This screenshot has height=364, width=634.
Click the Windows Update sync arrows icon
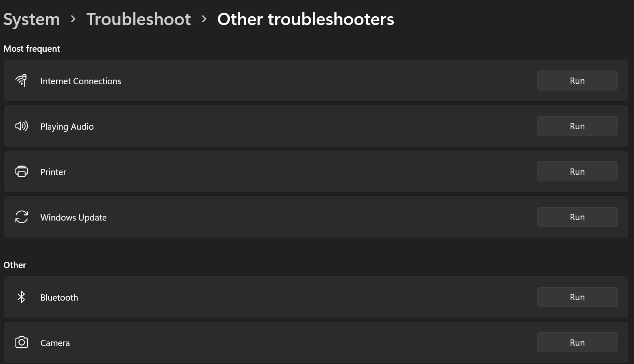pos(22,217)
